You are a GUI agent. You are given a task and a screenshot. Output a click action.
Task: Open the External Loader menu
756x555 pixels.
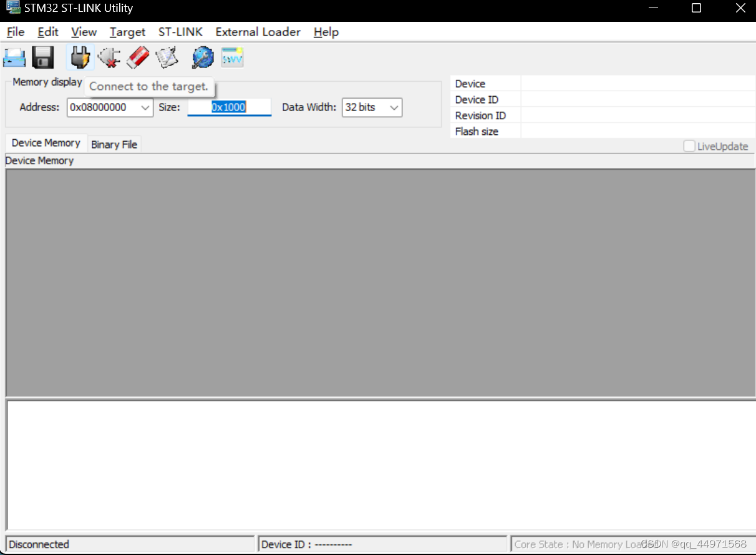(258, 32)
